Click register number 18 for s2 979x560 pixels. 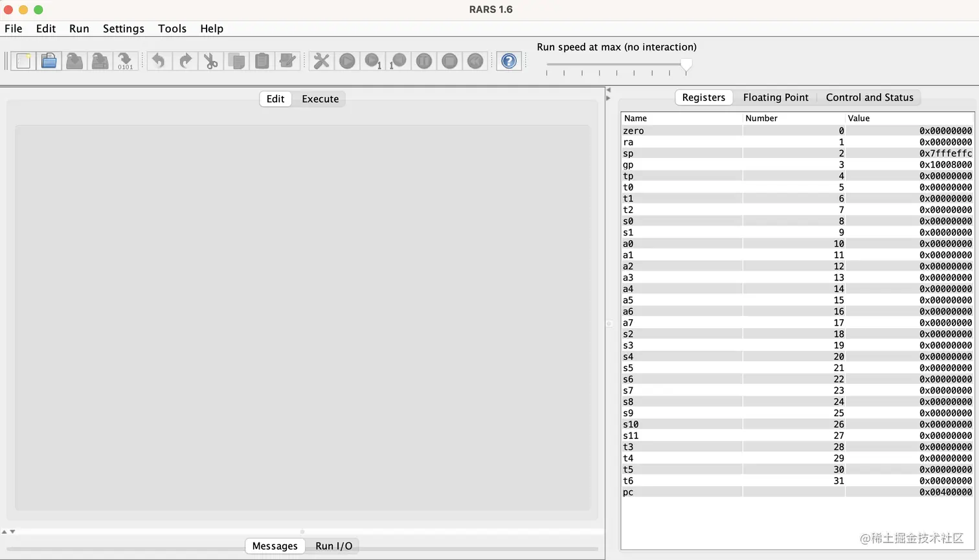tap(838, 334)
